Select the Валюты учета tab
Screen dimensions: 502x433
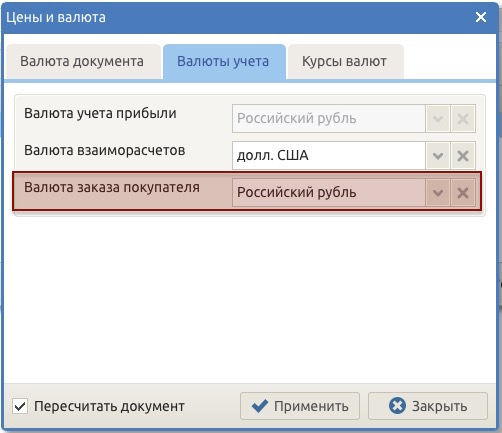coord(223,62)
